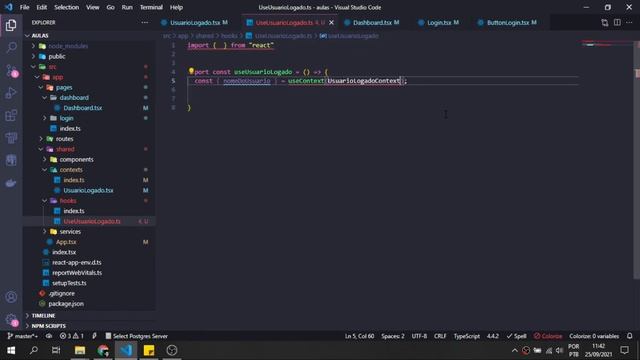
Task: Click TypeScript version 4.4.2 in status bar
Action: (493, 336)
